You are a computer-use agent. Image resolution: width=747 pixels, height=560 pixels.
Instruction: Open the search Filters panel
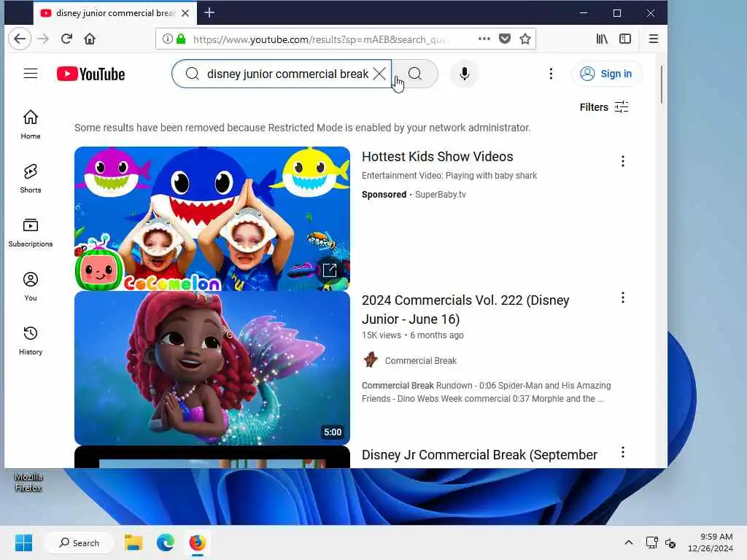coord(603,107)
